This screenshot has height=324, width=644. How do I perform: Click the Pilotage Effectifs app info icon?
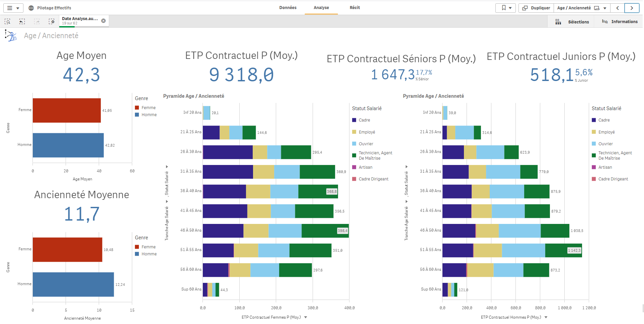(x=31, y=8)
